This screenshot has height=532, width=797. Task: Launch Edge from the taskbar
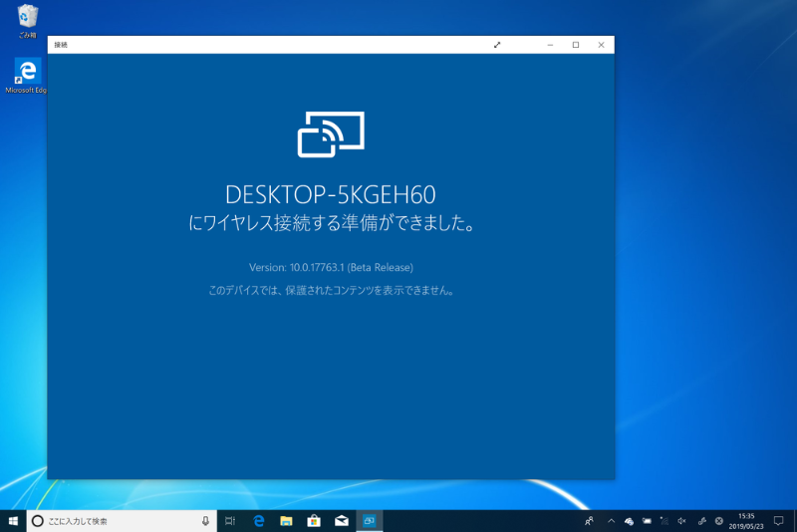tap(258, 521)
